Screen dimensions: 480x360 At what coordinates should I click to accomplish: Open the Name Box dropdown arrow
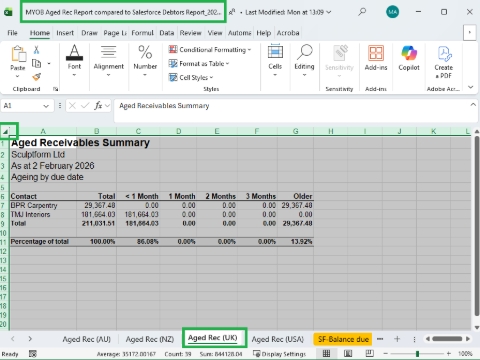46,106
